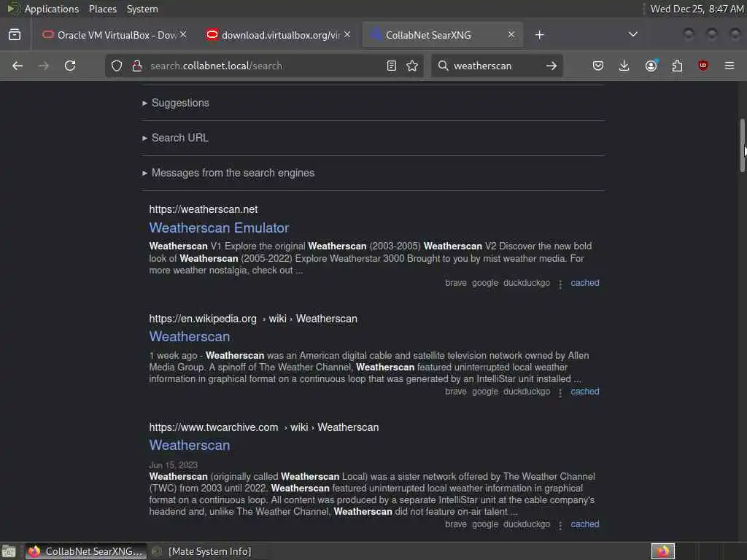Screen dimensions: 747x560
Task: Activate CollabNet SearXNG taskbar window button
Action: pyautogui.click(x=86, y=551)
